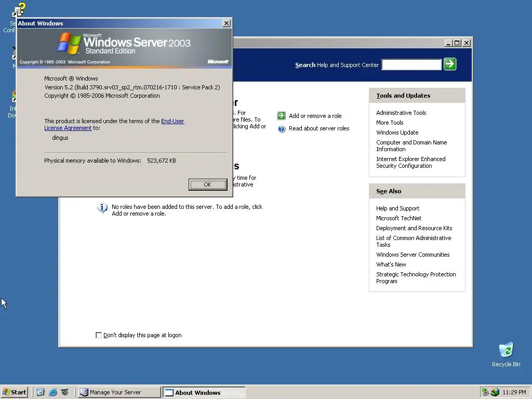532x399 pixels.
Task: Open Windows Update from Tools and Updates
Action: 397,132
